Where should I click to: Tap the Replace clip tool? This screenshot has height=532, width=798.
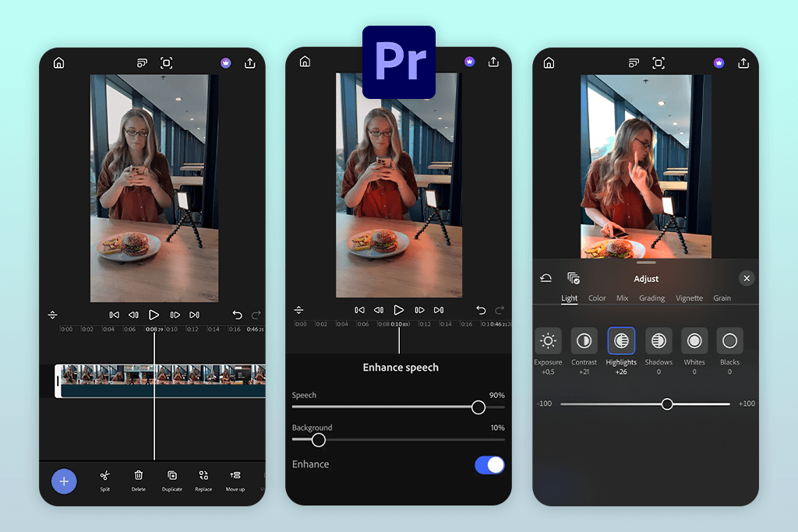click(203, 481)
